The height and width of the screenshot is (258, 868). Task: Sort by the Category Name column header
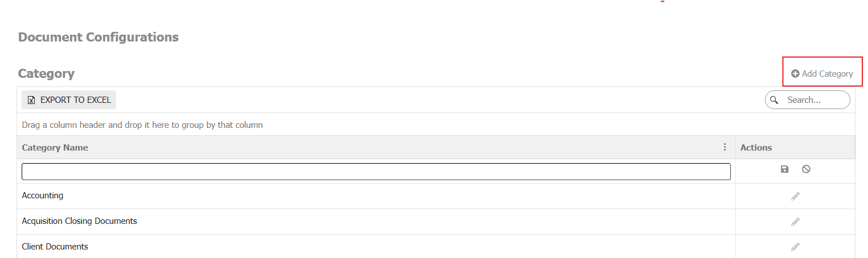[x=55, y=148]
